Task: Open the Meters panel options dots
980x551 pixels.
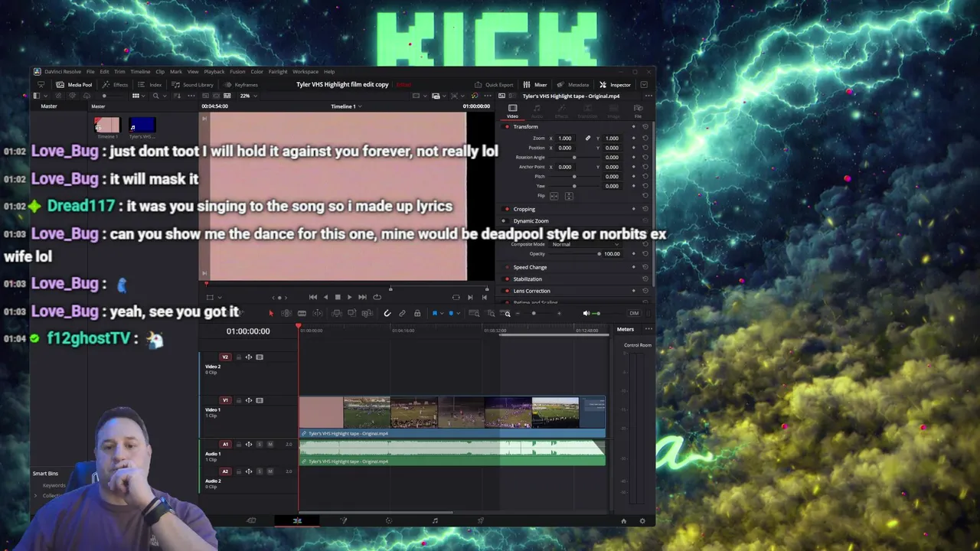Action: coord(648,330)
